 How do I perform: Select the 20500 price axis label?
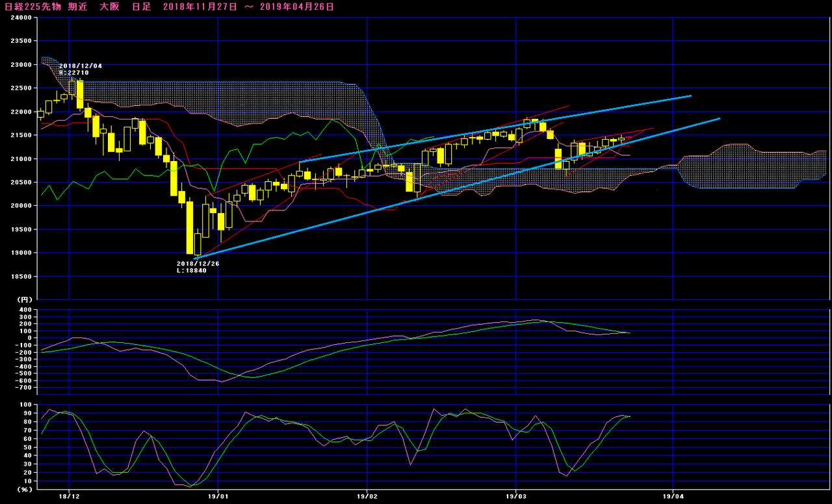click(22, 183)
